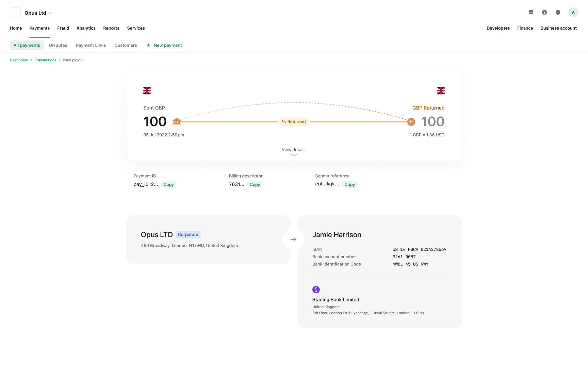The height and width of the screenshot is (380, 588).
Task: Click the arrow between sender and recipient cards
Action: click(x=293, y=239)
